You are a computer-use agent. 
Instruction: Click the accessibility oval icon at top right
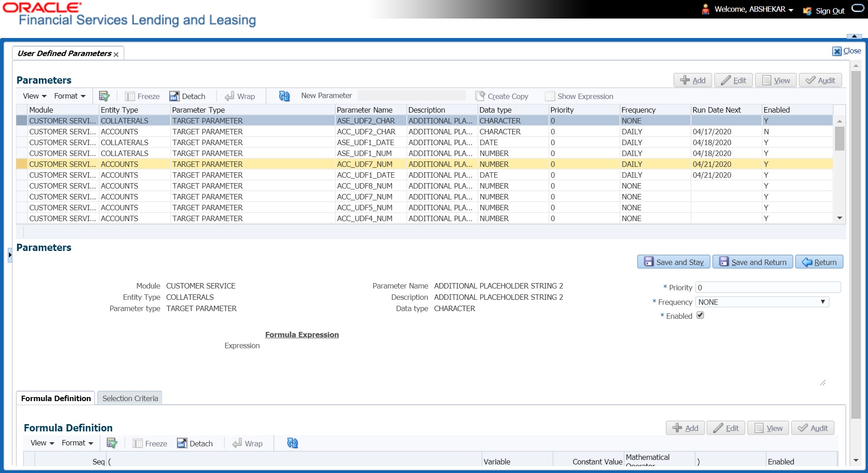[858, 8]
